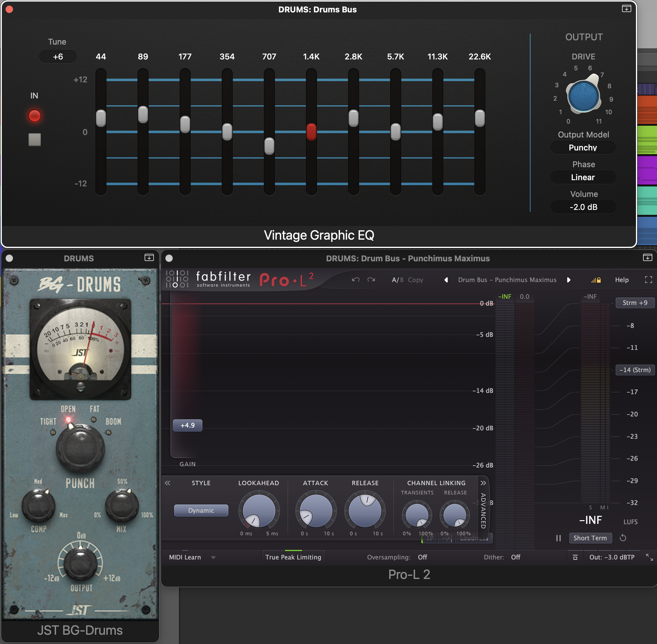This screenshot has height=644, width=657.
Task: Toggle A/B comparison state
Action: coord(398,280)
